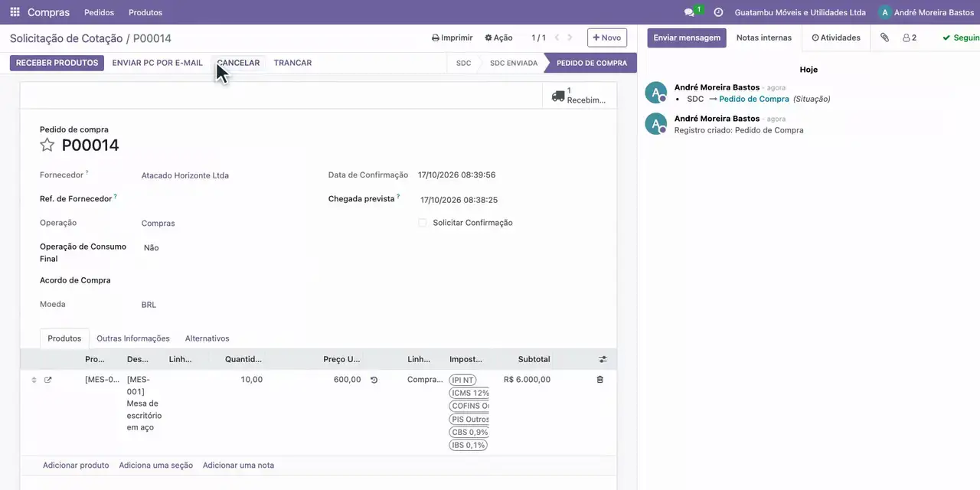Click Enviar PC por e-mail
This screenshot has height=490, width=980.
coord(157,63)
